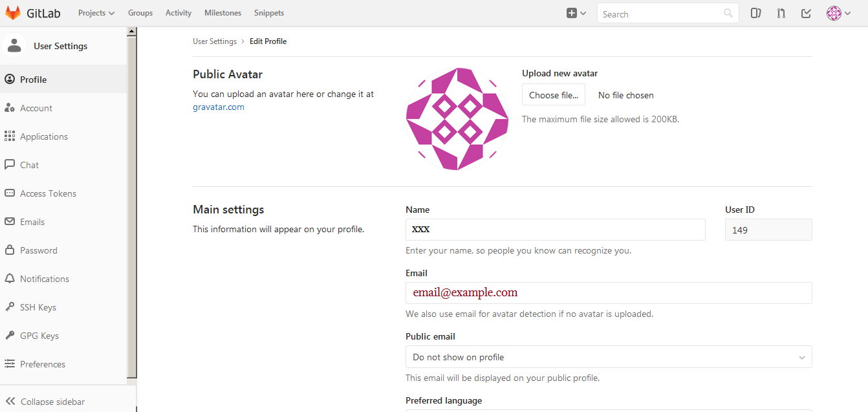Click the search magnifier icon

tap(728, 14)
